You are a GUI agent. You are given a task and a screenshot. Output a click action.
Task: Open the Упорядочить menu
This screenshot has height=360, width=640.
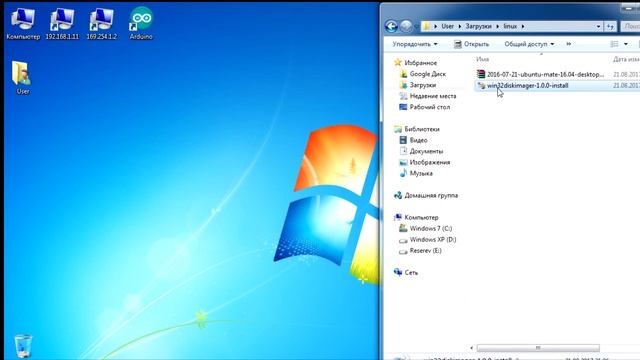pyautogui.click(x=415, y=44)
